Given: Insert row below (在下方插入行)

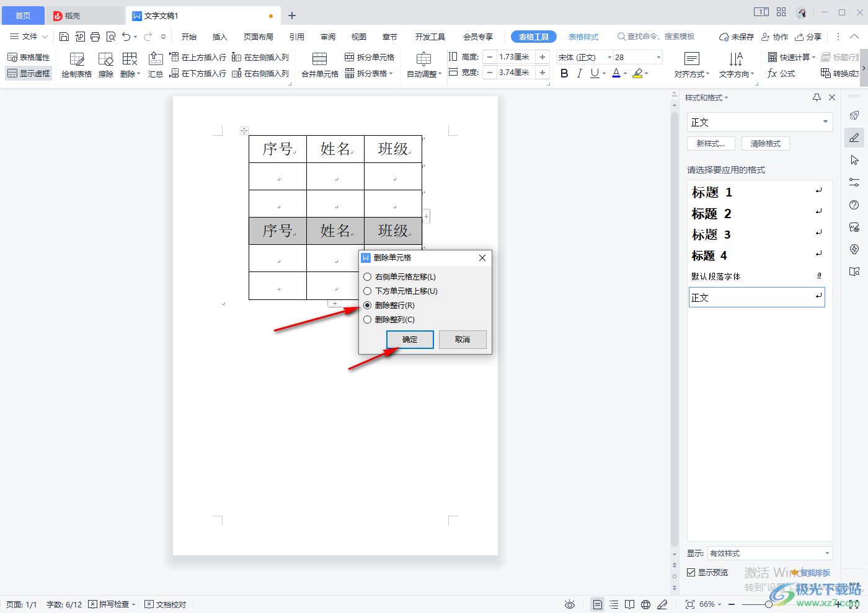Looking at the screenshot, I should pos(198,73).
